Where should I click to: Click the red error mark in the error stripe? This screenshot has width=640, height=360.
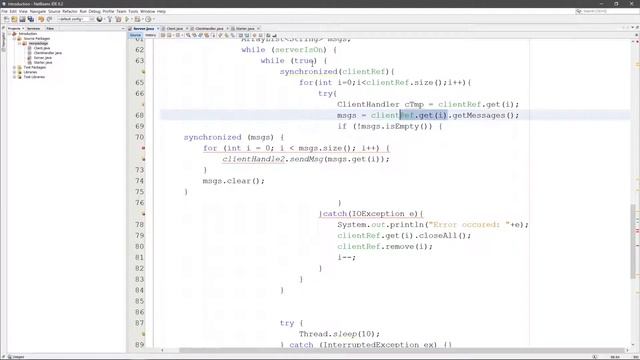pos(637,231)
